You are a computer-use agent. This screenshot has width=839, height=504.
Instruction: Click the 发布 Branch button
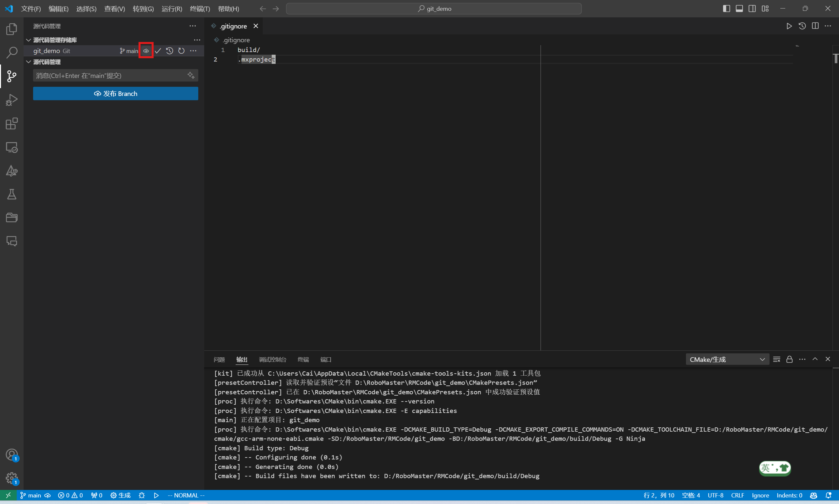(116, 94)
